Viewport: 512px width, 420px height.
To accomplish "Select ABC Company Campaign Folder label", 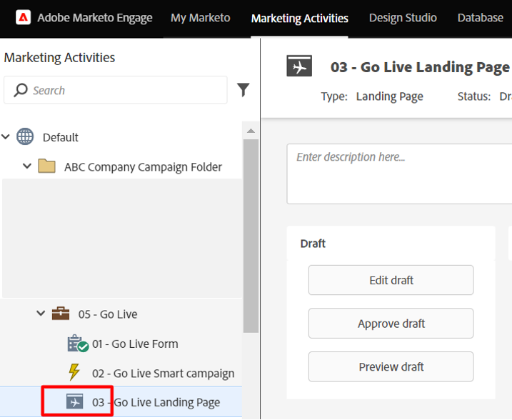I will pyautogui.click(x=143, y=167).
